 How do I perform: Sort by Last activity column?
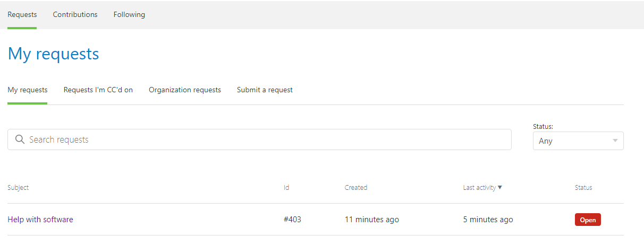pyautogui.click(x=479, y=187)
